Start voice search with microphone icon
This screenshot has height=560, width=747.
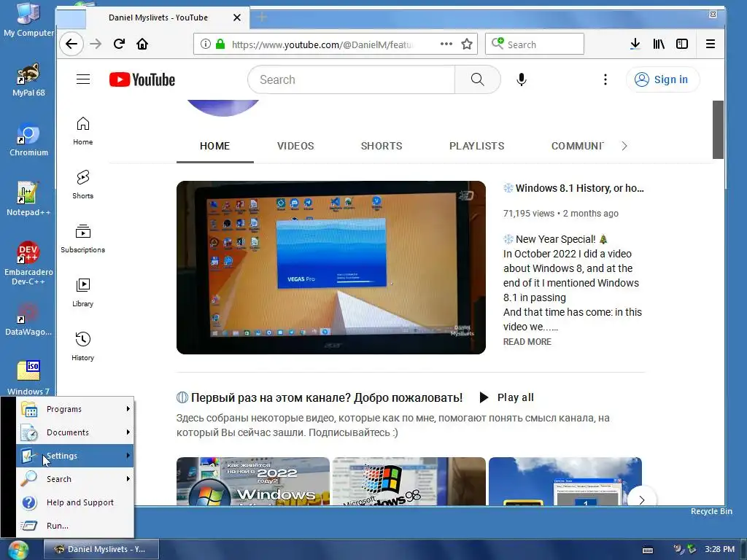pyautogui.click(x=522, y=79)
